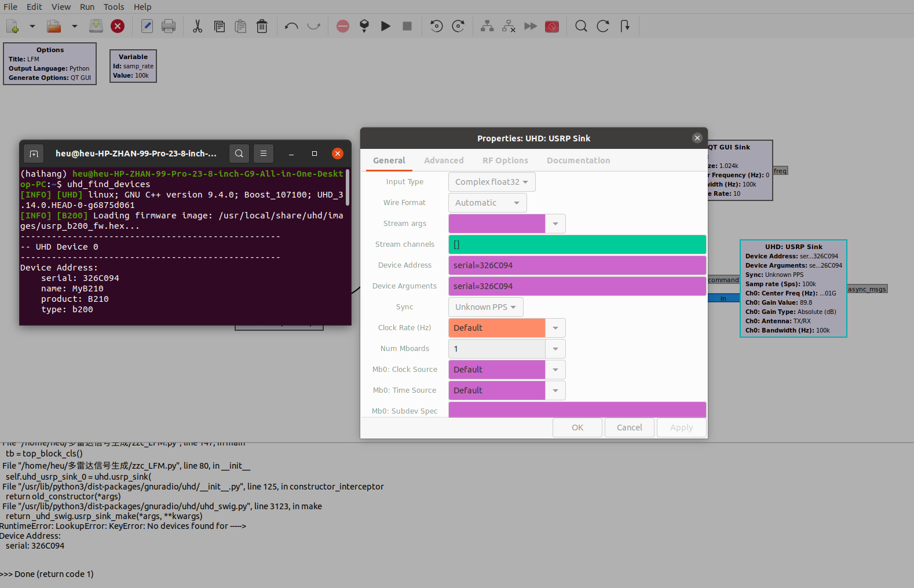Open hier block with the arrow icon
This screenshot has width=914, height=588.
pos(624,26)
